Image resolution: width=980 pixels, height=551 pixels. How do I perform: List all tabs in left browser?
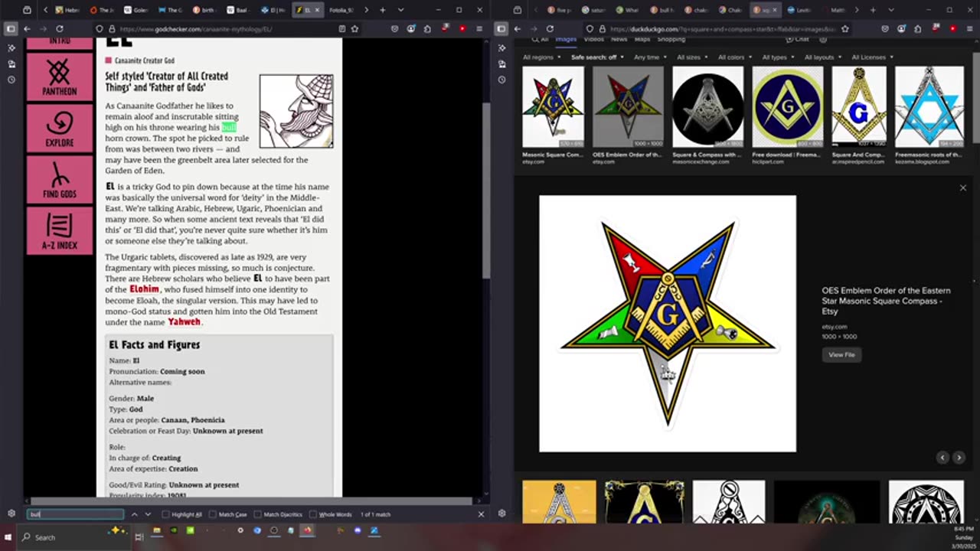click(x=400, y=10)
